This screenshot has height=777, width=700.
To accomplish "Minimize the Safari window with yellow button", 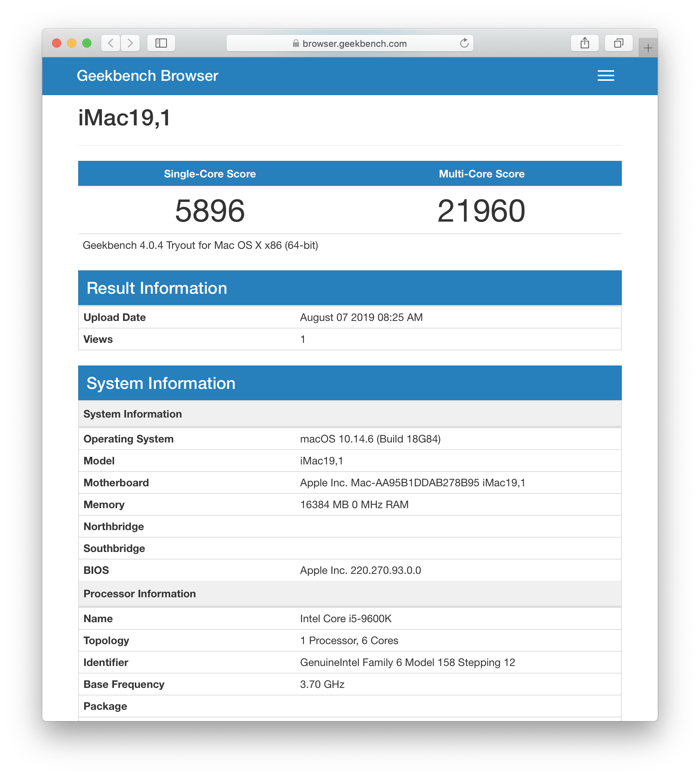I will tap(71, 43).
